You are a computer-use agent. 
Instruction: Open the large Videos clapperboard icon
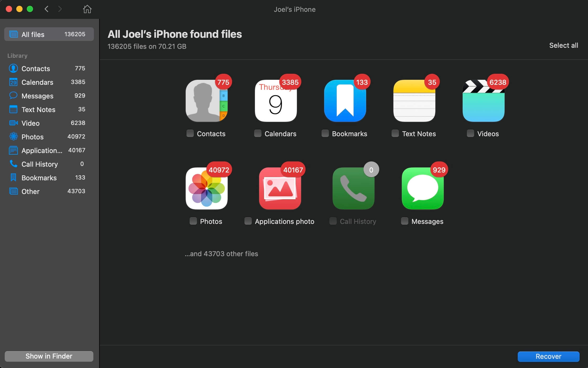click(x=483, y=101)
